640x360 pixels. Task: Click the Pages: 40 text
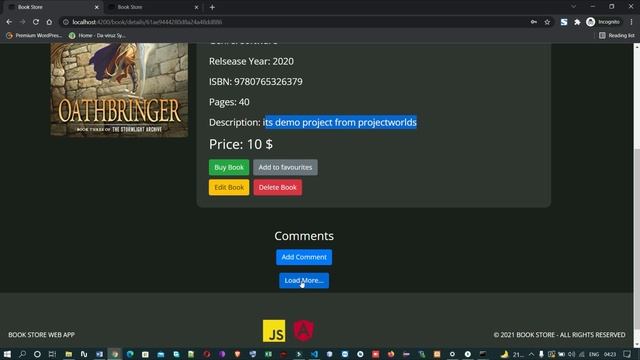click(x=229, y=102)
